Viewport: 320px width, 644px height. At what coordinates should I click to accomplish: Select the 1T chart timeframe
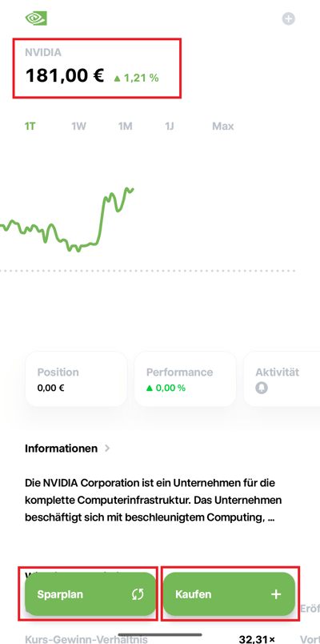coord(30,126)
